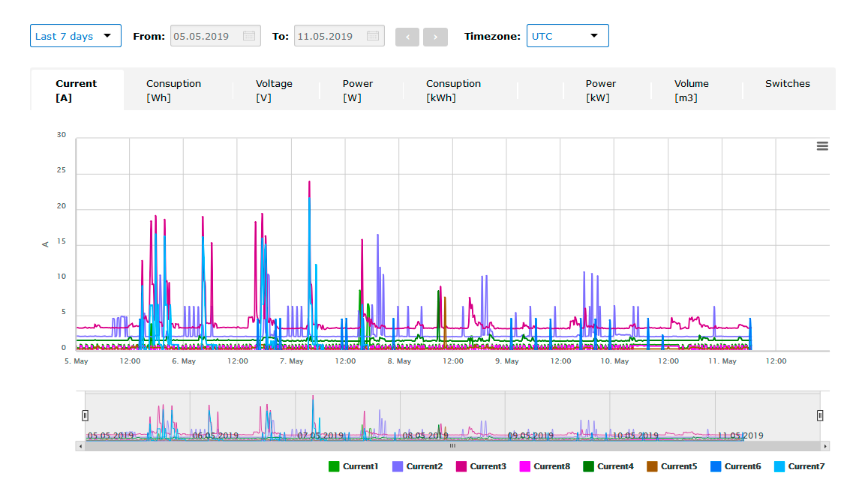Click the navigator scrollbar right arrow
Viewport: 868px width, 485px height.
pyautogui.click(x=824, y=446)
